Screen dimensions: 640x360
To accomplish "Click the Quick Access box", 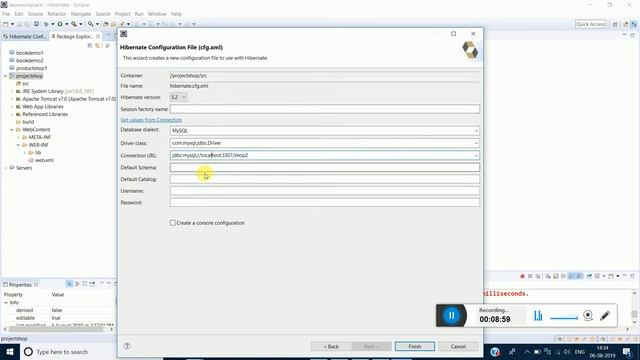I will (x=590, y=24).
